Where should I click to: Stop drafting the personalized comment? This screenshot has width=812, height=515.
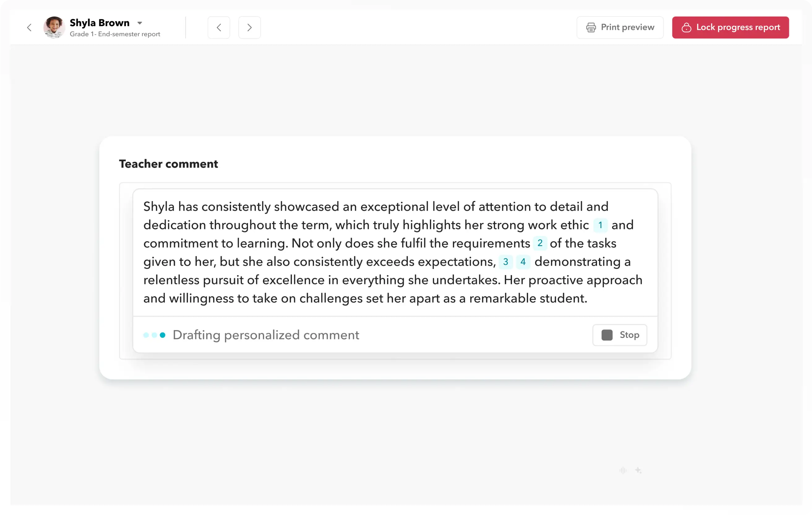click(620, 335)
